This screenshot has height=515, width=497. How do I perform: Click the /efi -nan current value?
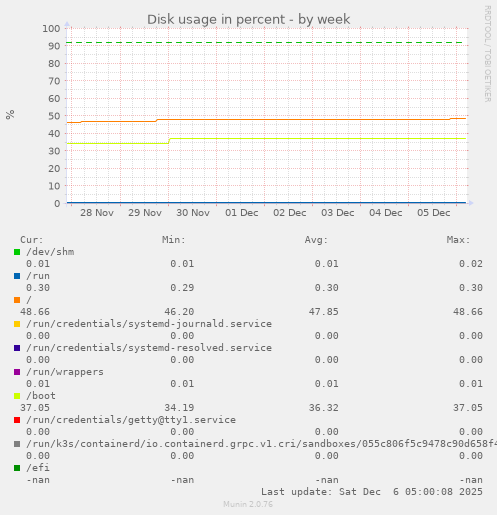[x=38, y=480]
